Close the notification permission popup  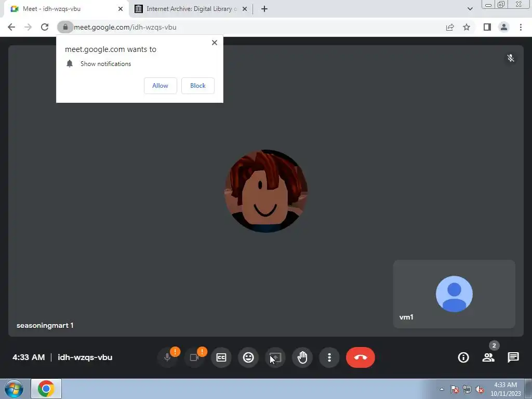point(215,43)
